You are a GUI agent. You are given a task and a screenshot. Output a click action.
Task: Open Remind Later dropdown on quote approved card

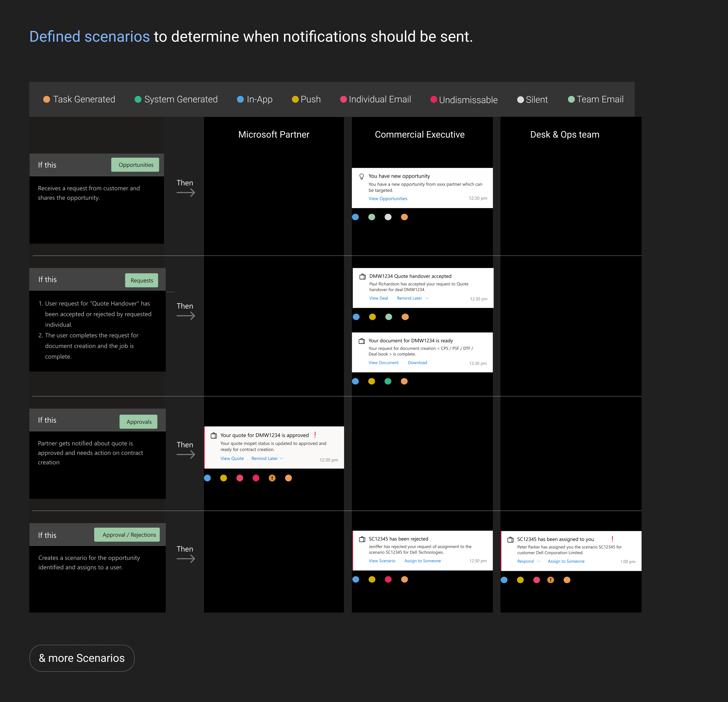[x=282, y=458]
